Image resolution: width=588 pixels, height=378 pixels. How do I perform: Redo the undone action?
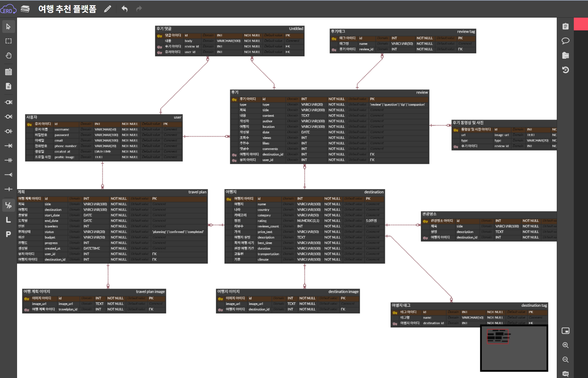tap(139, 9)
